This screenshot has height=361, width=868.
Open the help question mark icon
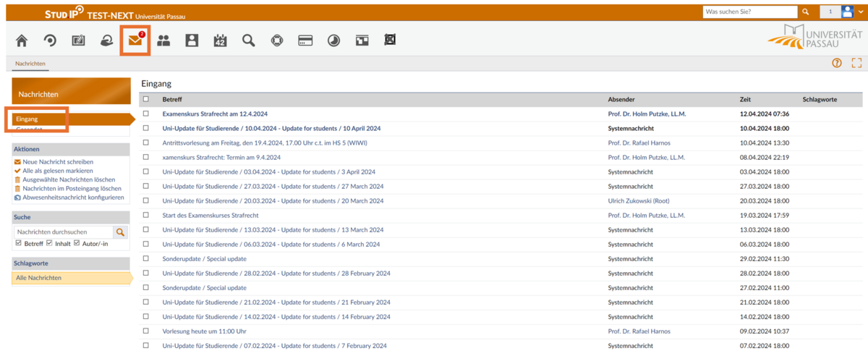tap(837, 64)
